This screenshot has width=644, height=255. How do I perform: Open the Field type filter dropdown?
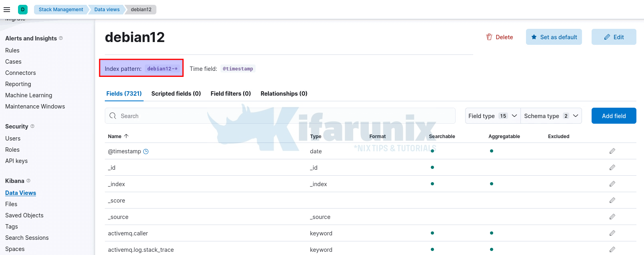click(492, 116)
